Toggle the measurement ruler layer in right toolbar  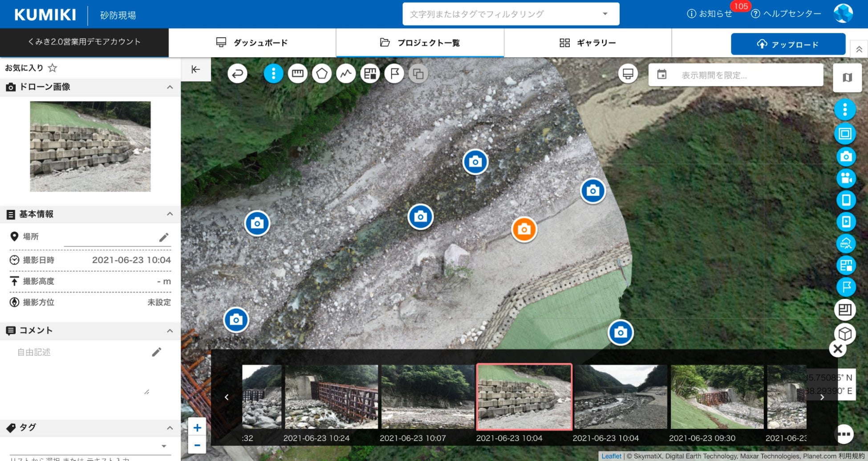846,244
